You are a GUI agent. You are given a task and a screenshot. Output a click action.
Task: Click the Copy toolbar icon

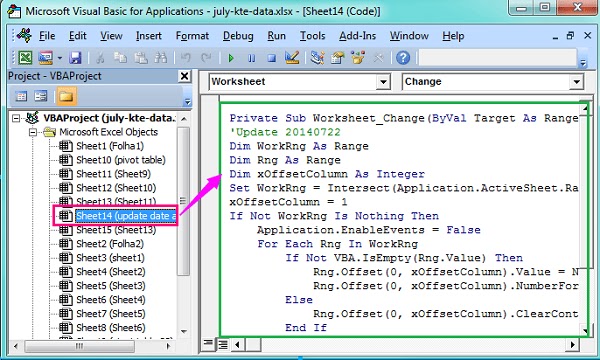(120, 58)
